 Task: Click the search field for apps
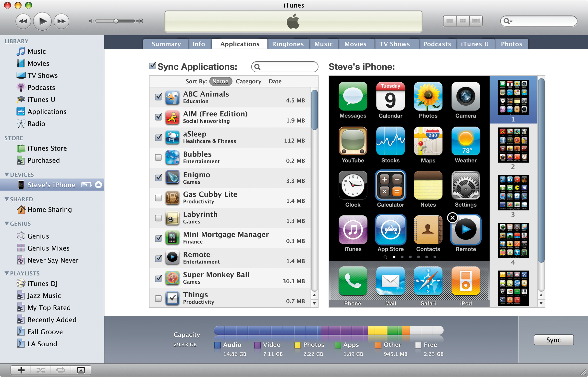[x=284, y=66]
